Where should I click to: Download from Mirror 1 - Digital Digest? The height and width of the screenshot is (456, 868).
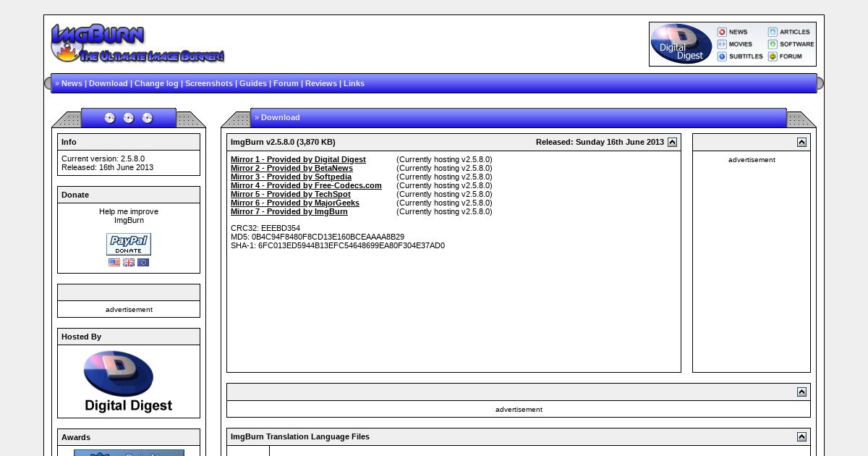pyautogui.click(x=298, y=159)
